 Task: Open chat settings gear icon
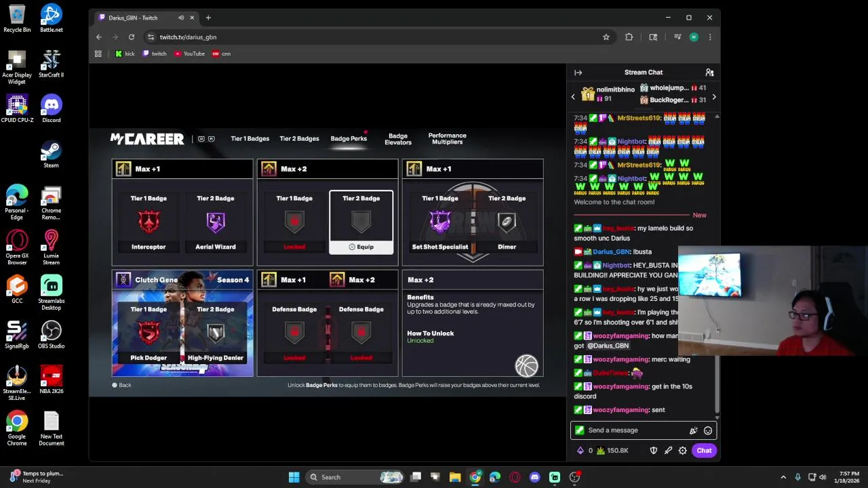tap(683, 451)
